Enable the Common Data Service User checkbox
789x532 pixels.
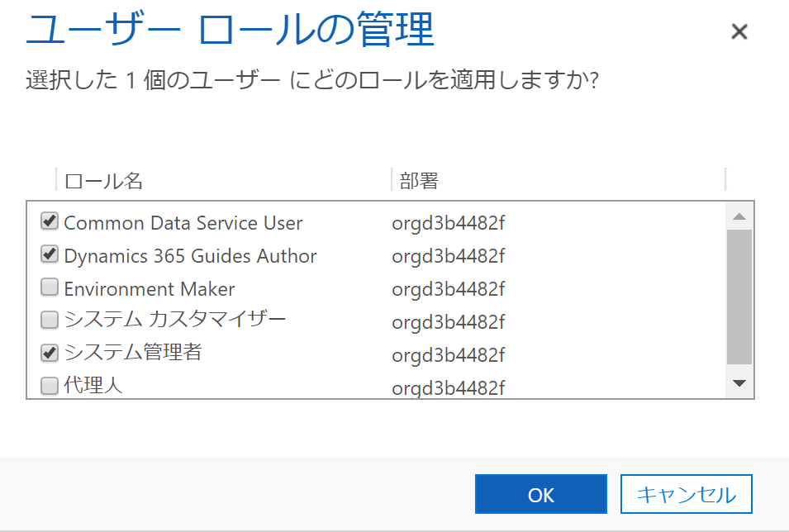(x=49, y=220)
